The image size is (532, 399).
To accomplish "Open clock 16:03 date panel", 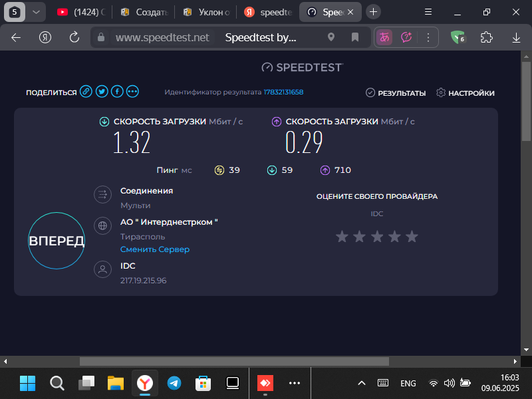I will tap(500, 383).
